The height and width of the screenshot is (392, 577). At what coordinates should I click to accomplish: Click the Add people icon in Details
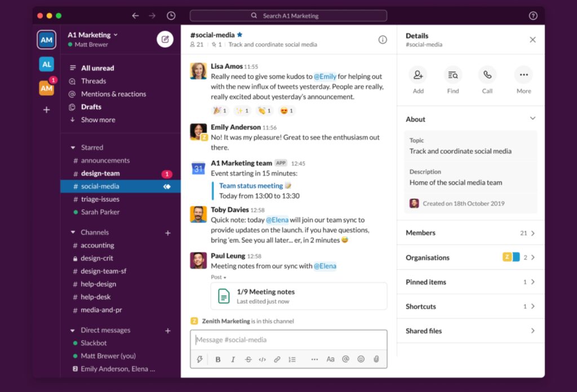(x=418, y=75)
